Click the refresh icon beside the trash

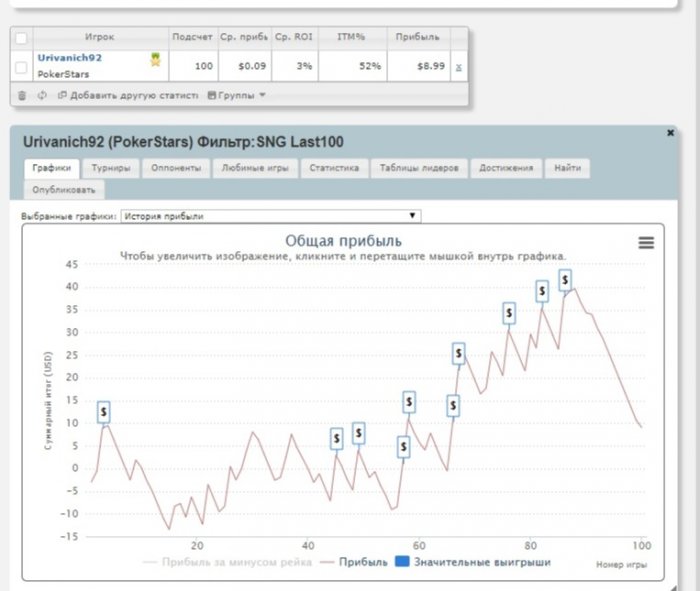coord(42,95)
